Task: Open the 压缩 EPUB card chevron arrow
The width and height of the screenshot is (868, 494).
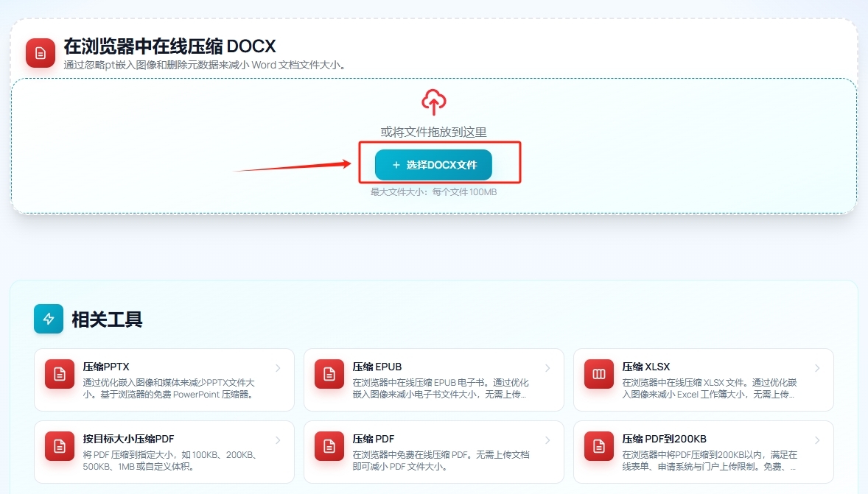Action: coord(547,368)
